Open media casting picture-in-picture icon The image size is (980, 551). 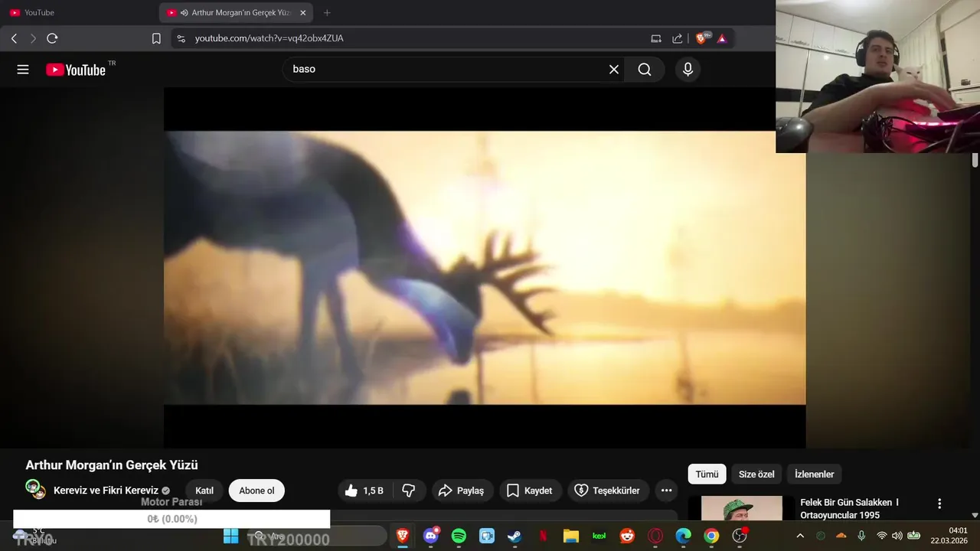pos(656,38)
